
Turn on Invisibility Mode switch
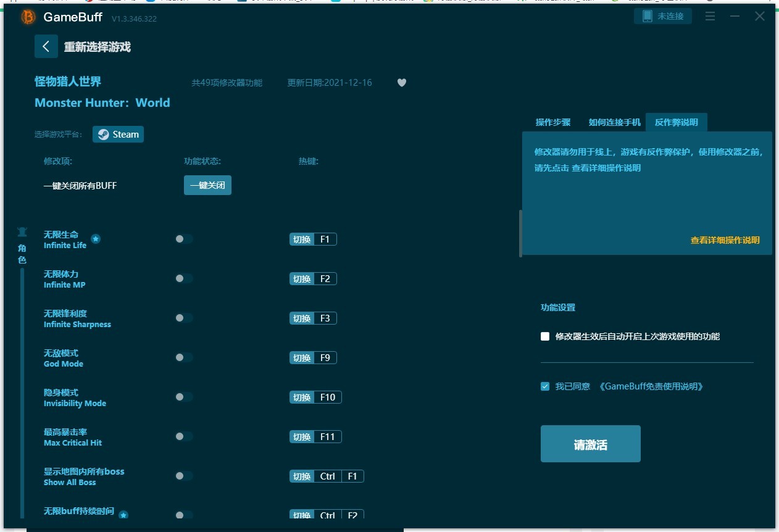point(183,397)
